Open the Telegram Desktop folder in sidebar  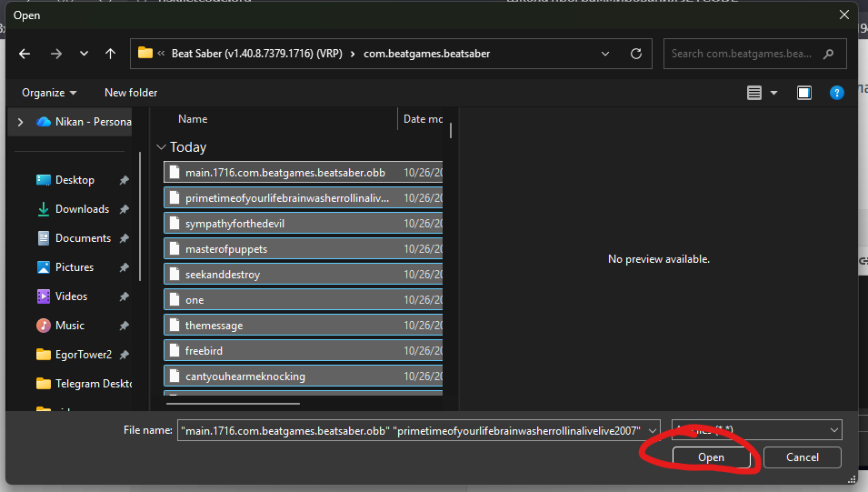click(84, 384)
